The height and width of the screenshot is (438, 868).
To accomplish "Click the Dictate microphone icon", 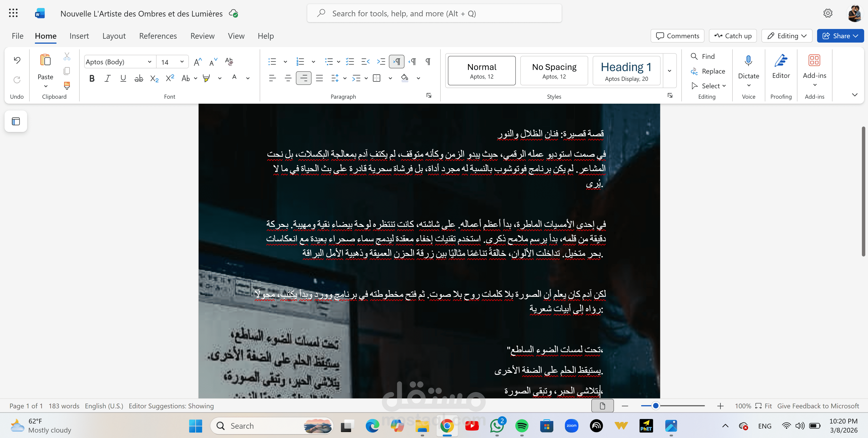I will click(748, 61).
